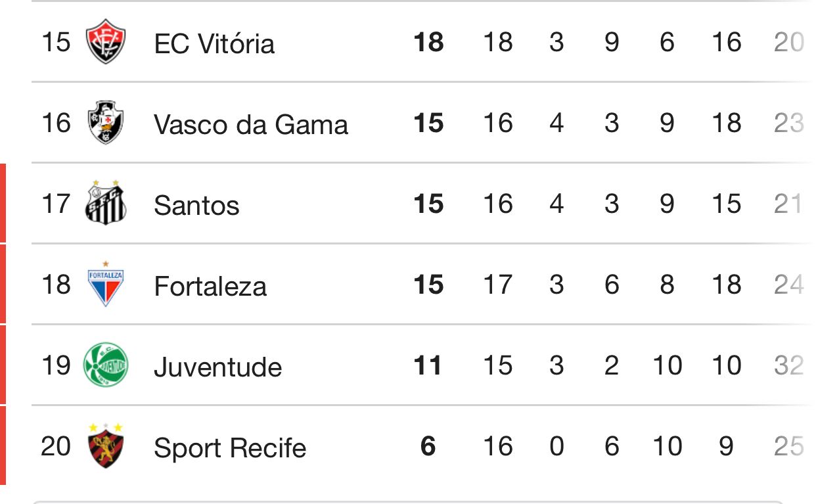Select the position number 15 cell
Screen dimensions: 816x504
pos(56,42)
